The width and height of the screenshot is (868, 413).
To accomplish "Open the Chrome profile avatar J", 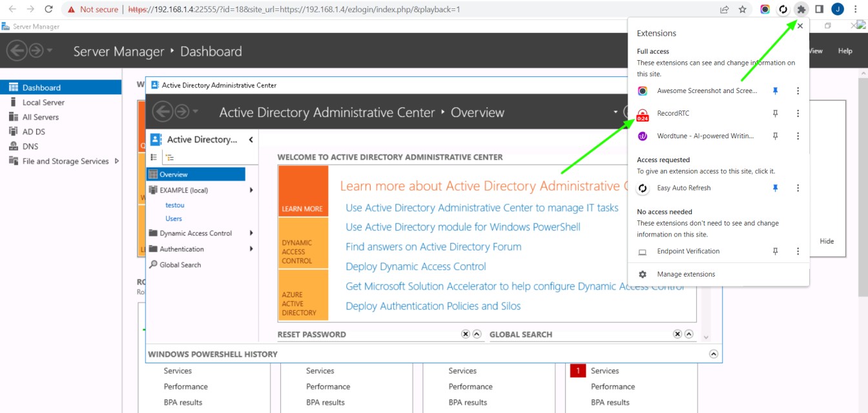I will (838, 9).
